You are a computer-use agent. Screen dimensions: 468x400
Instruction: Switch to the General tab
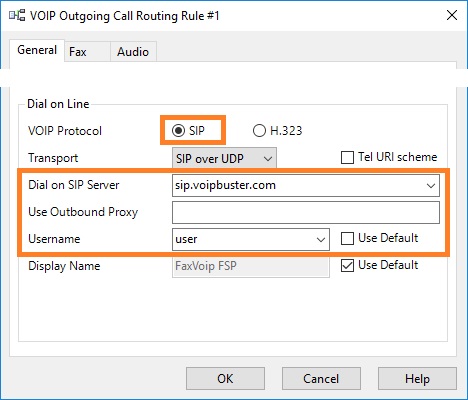[37, 50]
